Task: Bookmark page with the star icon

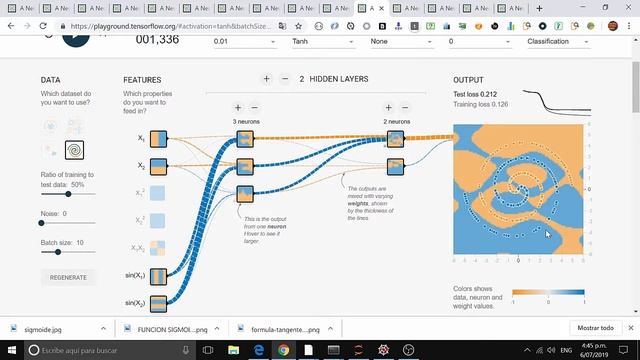Action: 298,26
